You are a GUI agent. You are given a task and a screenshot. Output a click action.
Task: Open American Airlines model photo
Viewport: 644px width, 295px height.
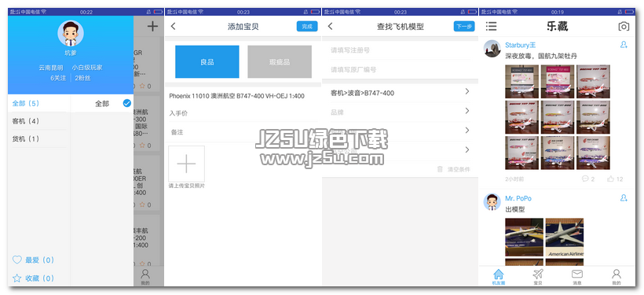[565, 238]
